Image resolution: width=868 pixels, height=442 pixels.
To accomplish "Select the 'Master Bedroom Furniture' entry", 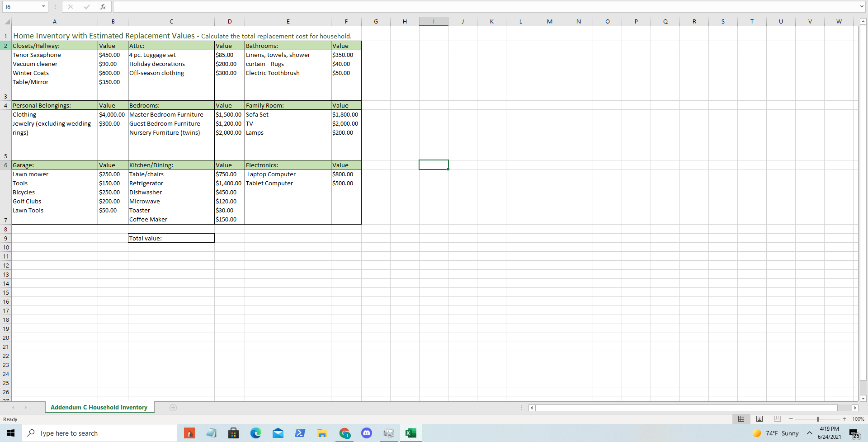I will click(166, 115).
